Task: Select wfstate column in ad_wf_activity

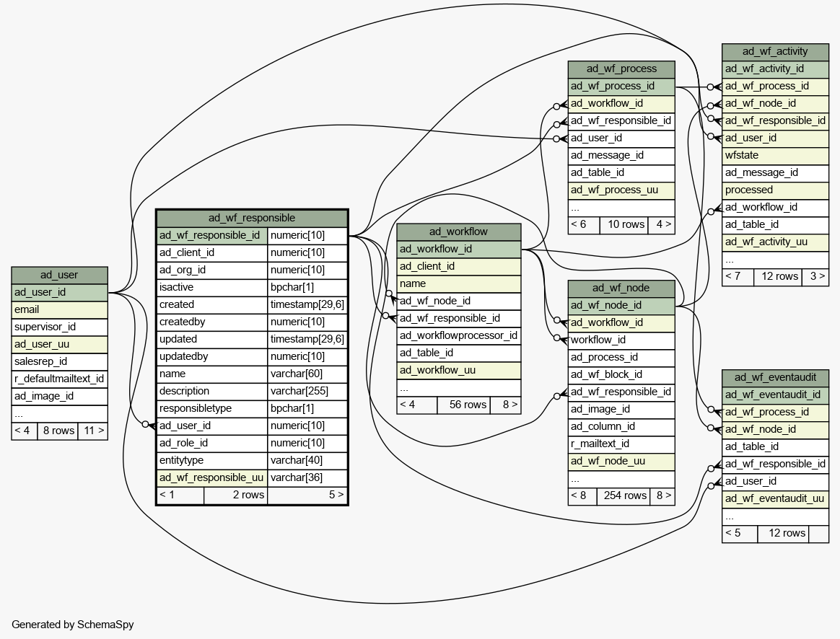Action: click(775, 156)
